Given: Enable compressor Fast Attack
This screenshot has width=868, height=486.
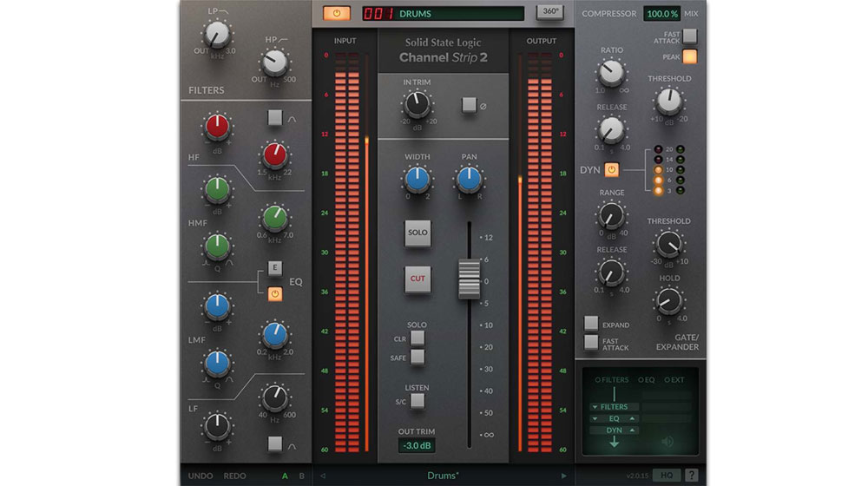Looking at the screenshot, I should [690, 36].
